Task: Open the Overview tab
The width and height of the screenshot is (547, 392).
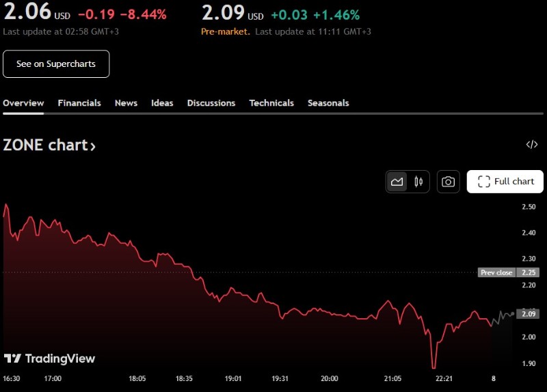Action: [23, 103]
